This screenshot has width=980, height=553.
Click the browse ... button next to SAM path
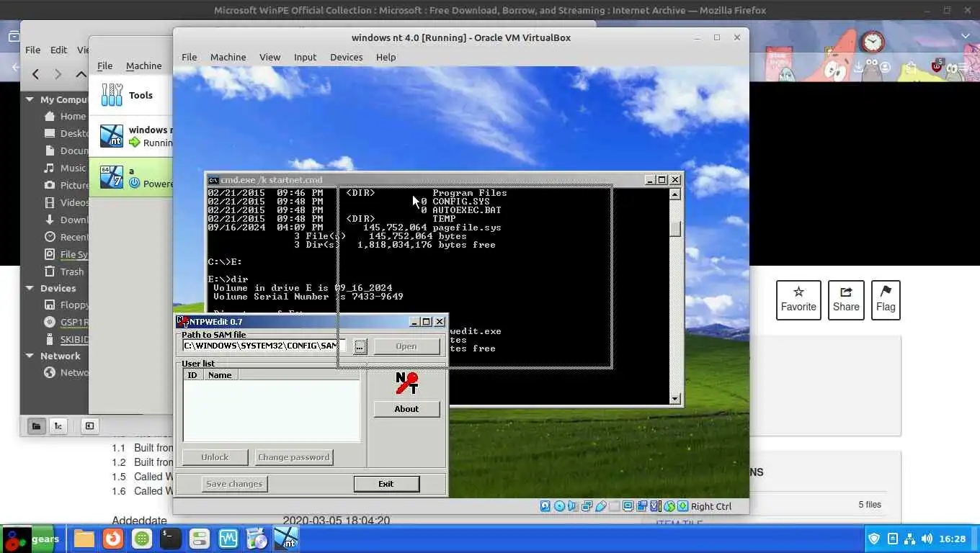click(x=360, y=346)
